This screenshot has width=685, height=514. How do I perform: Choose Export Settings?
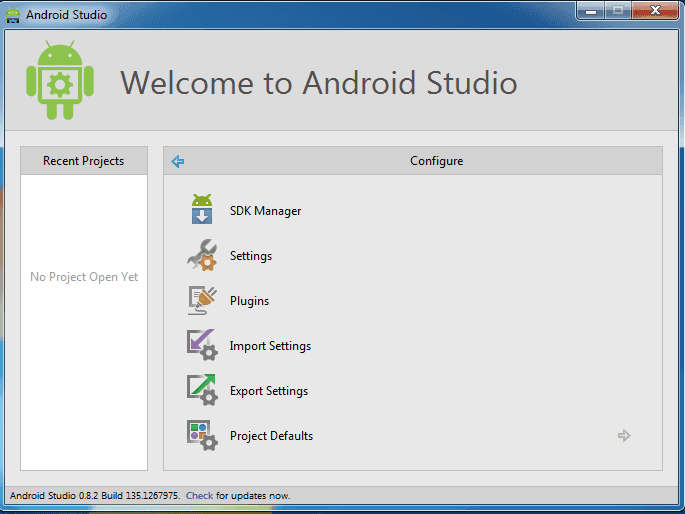click(x=269, y=391)
